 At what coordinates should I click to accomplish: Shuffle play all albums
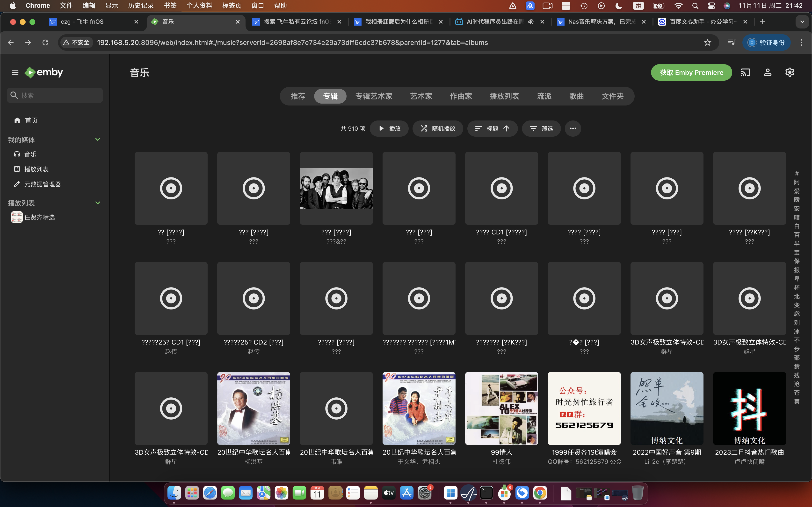click(x=438, y=128)
